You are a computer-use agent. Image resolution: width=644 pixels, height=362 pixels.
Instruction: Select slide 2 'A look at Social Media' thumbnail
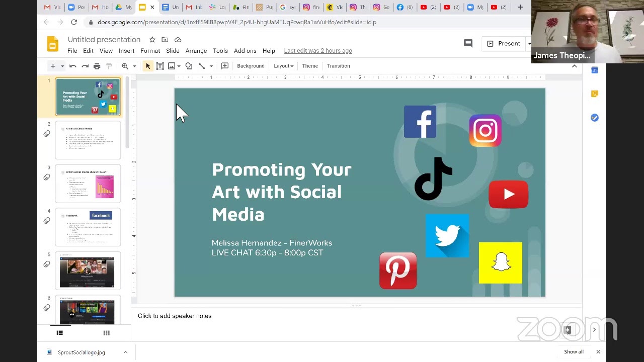coord(88,140)
